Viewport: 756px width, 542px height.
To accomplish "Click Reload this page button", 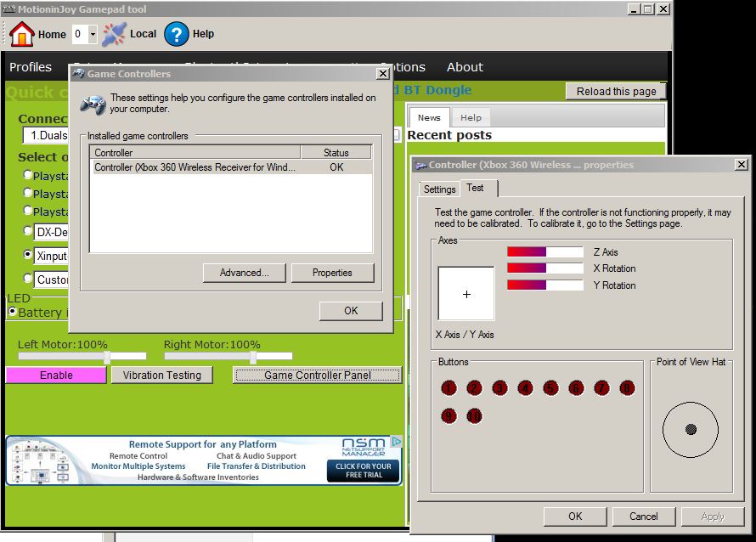I will click(x=616, y=91).
